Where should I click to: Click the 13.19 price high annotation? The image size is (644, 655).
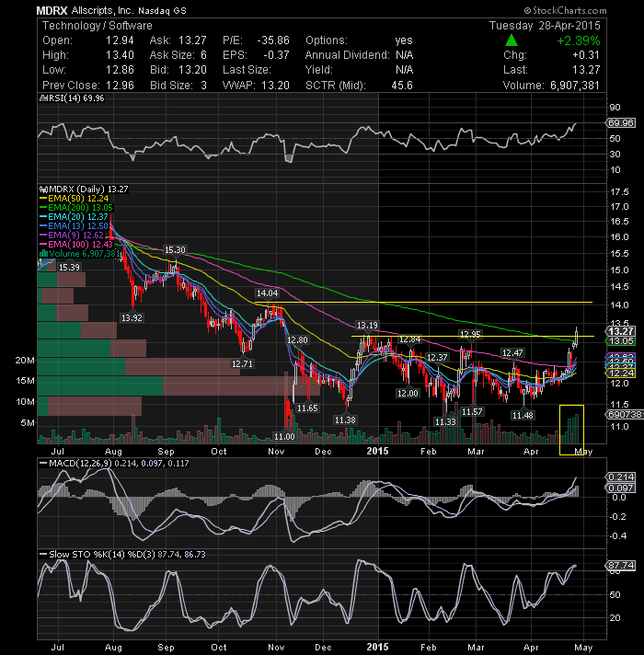coord(367,325)
